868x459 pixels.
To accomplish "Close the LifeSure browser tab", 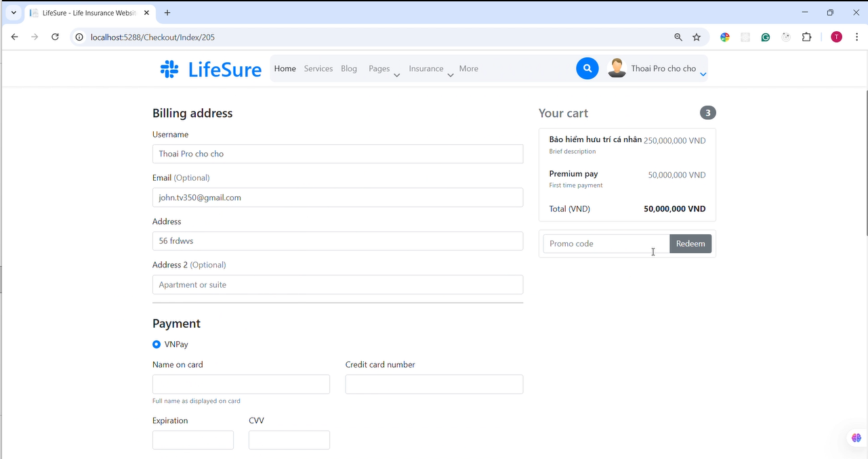I will 146,13.
